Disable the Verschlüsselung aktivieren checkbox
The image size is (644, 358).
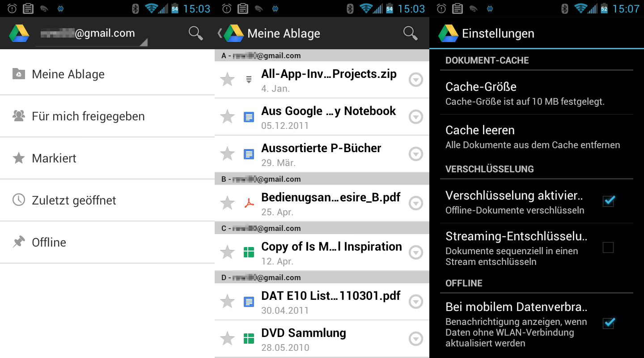click(608, 201)
